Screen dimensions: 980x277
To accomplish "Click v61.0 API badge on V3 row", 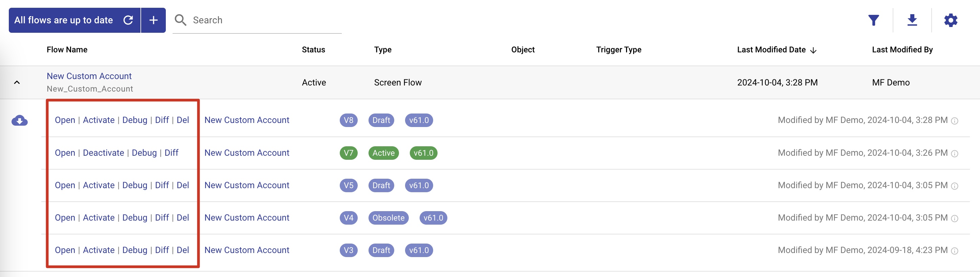I will [x=419, y=250].
